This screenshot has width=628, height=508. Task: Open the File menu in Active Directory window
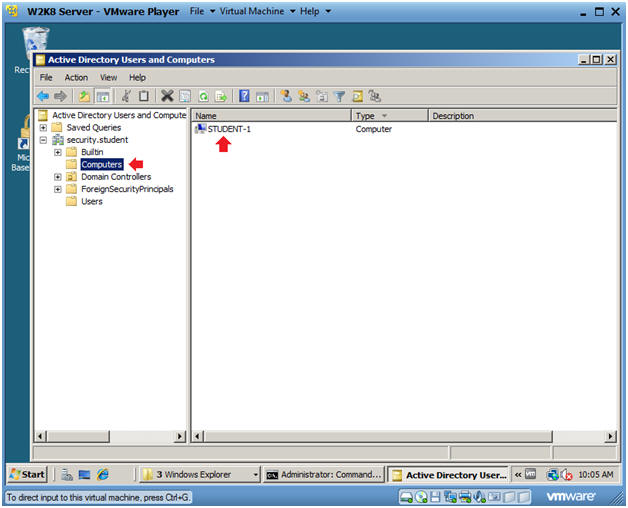[46, 77]
